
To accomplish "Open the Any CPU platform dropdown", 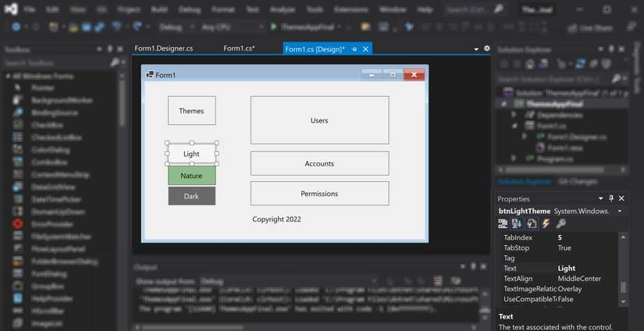I will pos(232,27).
